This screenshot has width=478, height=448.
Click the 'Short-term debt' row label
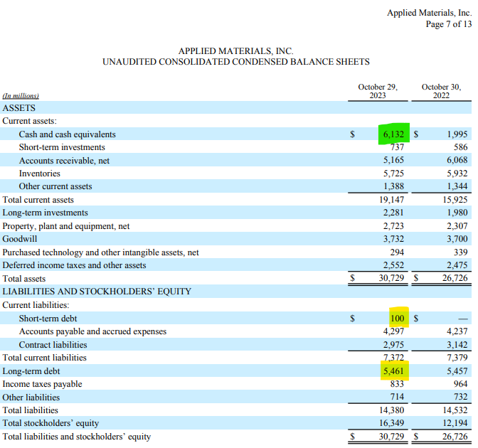click(x=48, y=319)
